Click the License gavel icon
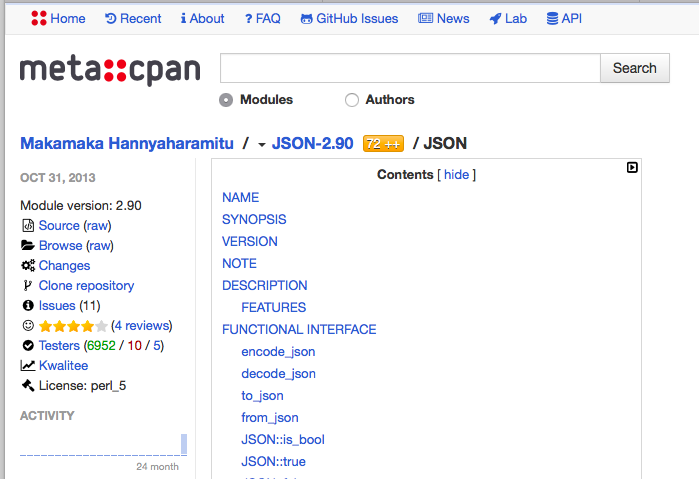Screen dimensions: 699x479 click(28, 385)
